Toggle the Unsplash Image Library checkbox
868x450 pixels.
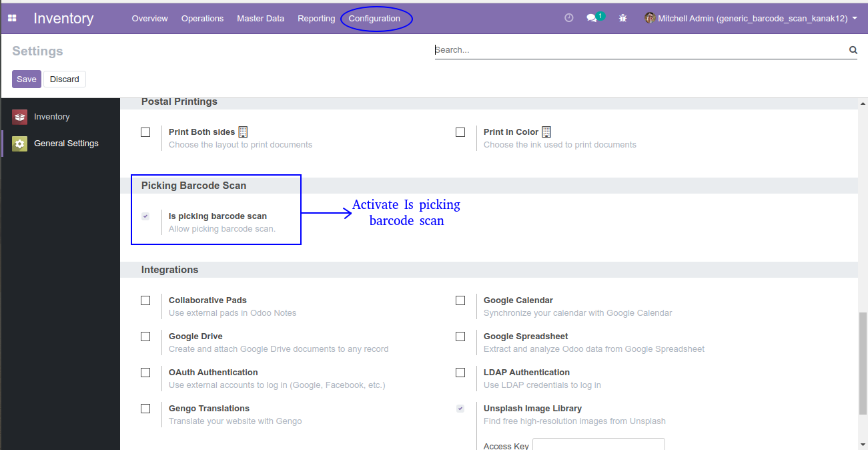(460, 409)
